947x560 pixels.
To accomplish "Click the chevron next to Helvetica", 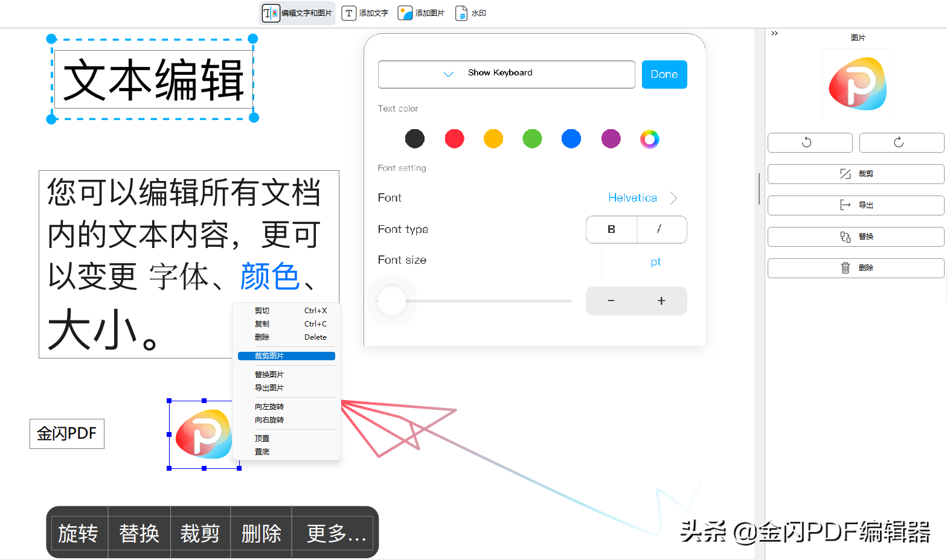I will [674, 198].
